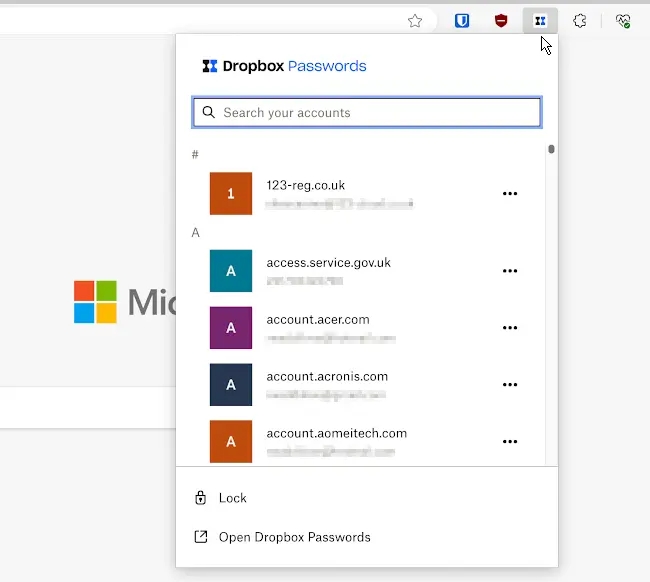The width and height of the screenshot is (650, 582).
Task: Open the Bitwarden extension icon
Action: point(462,21)
